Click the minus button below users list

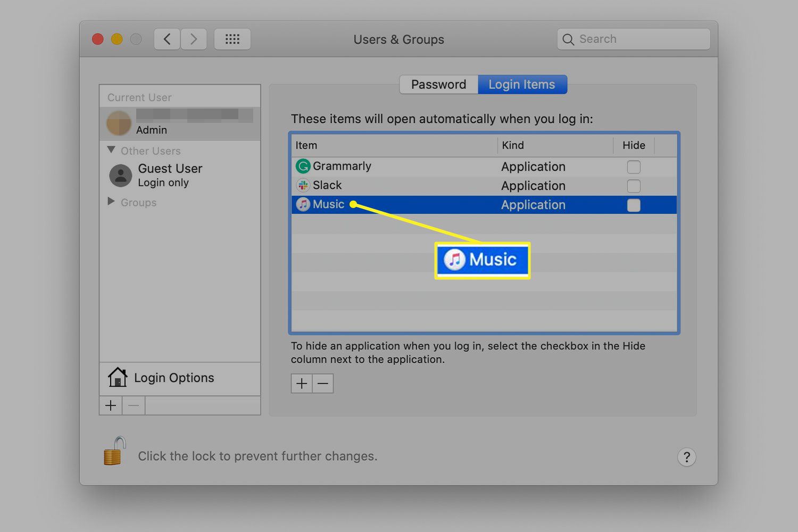pos(134,406)
